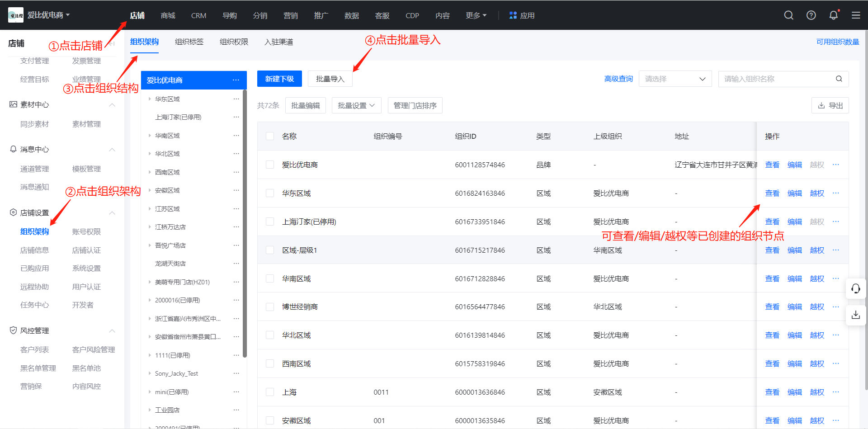Open more options for 华南区域 tree node
The image size is (868, 429).
click(236, 136)
